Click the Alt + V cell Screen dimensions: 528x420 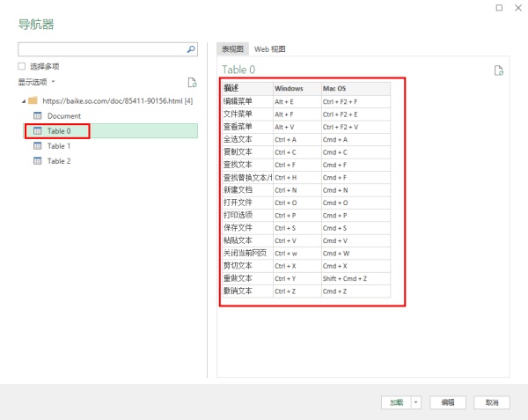tap(297, 127)
